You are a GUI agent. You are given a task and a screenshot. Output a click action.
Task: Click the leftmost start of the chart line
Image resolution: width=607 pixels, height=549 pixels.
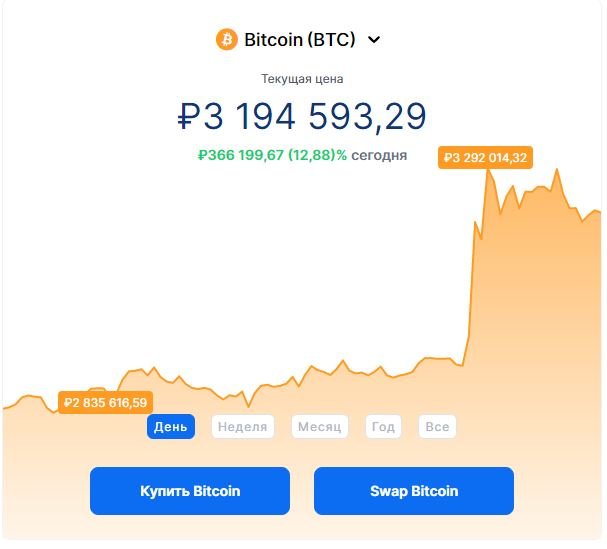tap(5, 408)
